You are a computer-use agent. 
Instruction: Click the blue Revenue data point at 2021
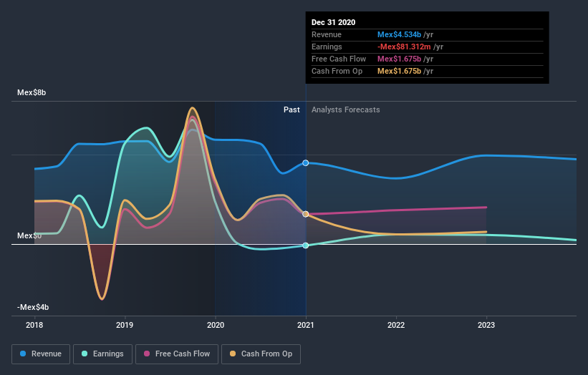coord(306,163)
